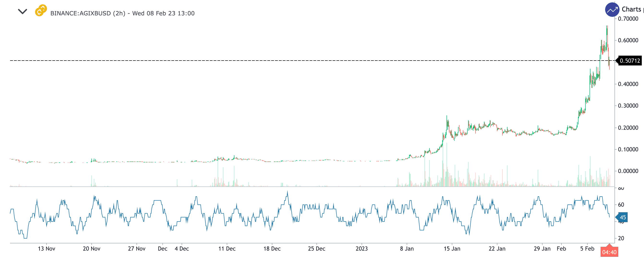Click the blue Charts logo icon
Image resolution: width=644 pixels, height=259 pixels.
[x=612, y=10]
